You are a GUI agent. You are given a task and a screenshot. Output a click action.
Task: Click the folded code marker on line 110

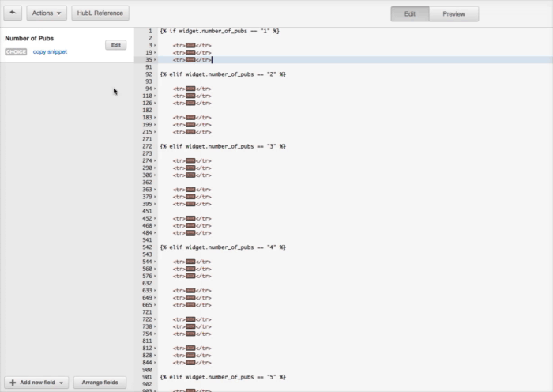[190, 96]
